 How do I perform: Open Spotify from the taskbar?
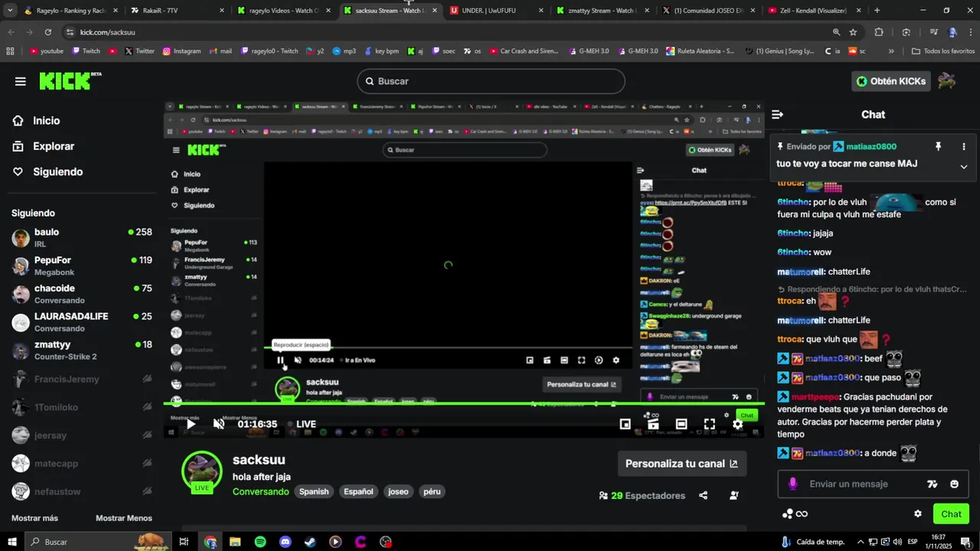pyautogui.click(x=260, y=542)
